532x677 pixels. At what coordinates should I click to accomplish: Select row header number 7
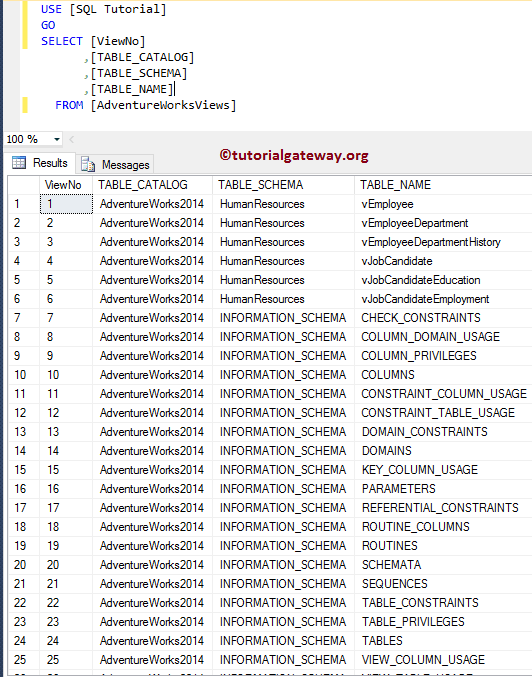(x=24, y=318)
